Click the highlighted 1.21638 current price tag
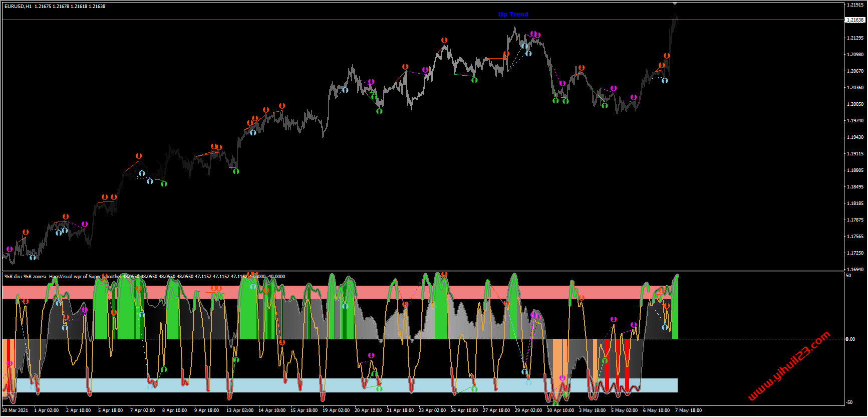Image resolution: width=868 pixels, height=417 pixels. click(x=855, y=20)
